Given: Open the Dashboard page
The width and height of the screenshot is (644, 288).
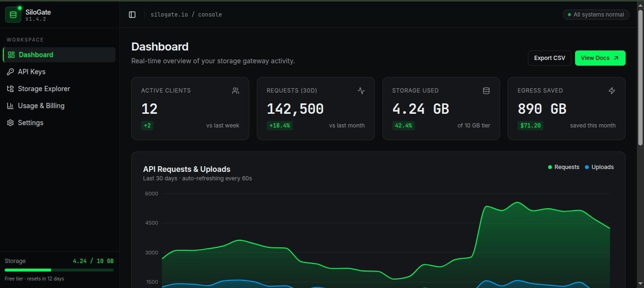Looking at the screenshot, I should pos(59,55).
